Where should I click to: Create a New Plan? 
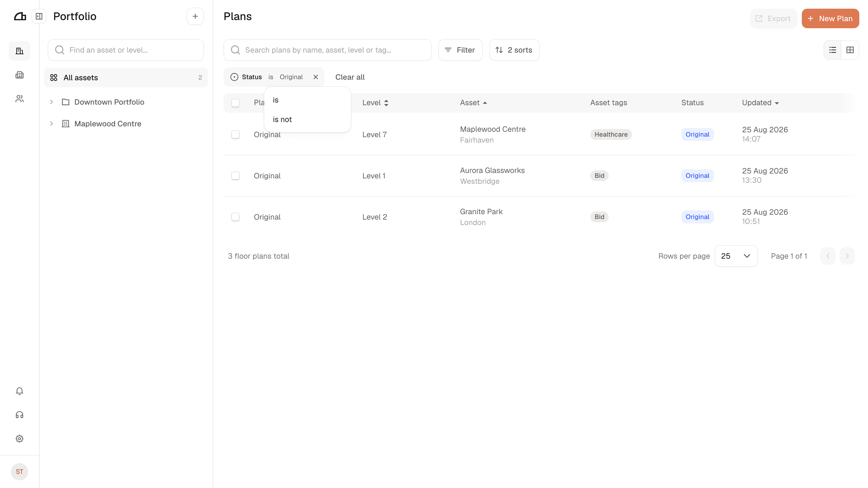(x=830, y=18)
